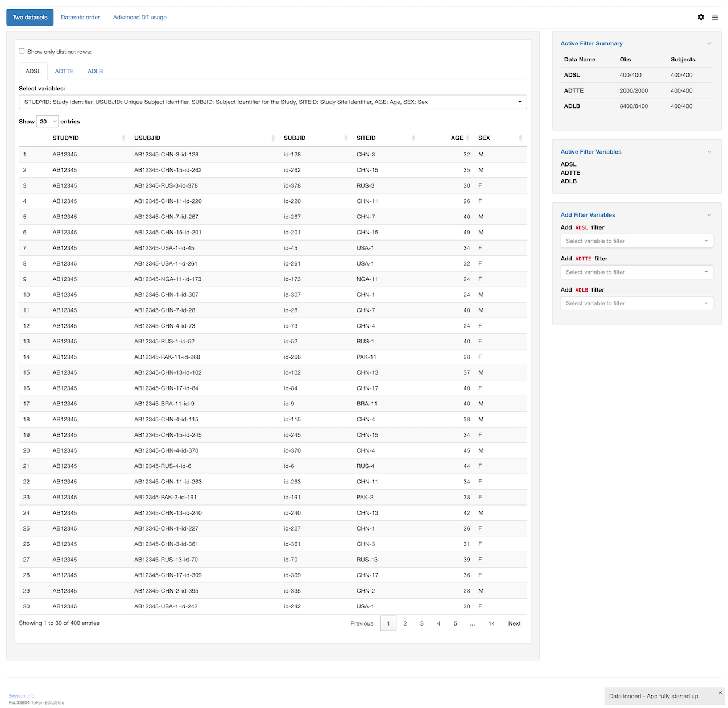Sort table by STUDYID column arrows
The width and height of the screenshot is (728, 708).
pyautogui.click(x=123, y=138)
